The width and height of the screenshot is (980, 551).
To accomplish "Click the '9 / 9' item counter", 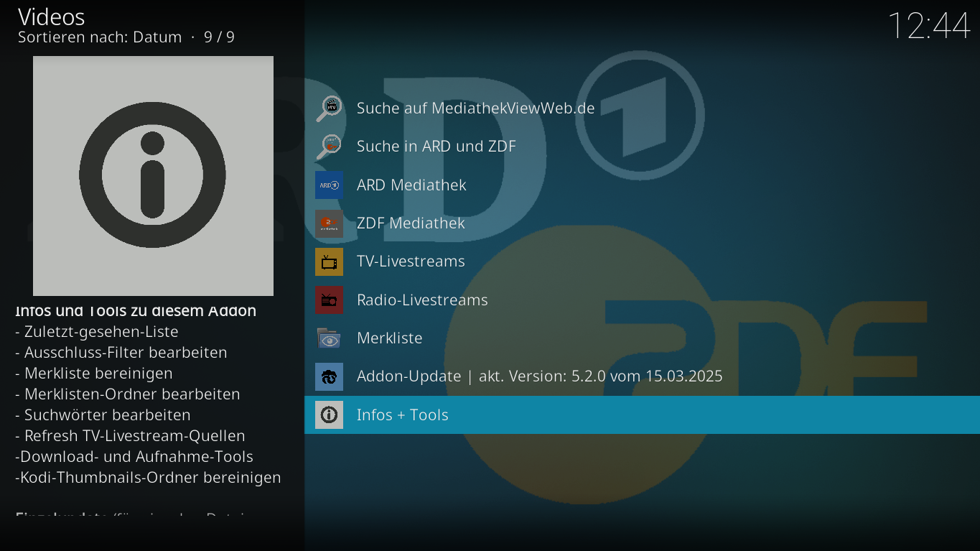I will 219,37.
